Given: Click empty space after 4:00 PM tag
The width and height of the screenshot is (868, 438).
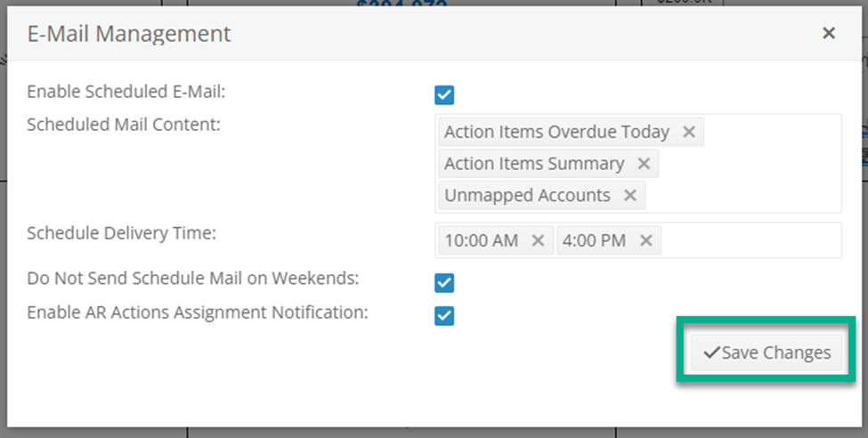Looking at the screenshot, I should coord(750,240).
